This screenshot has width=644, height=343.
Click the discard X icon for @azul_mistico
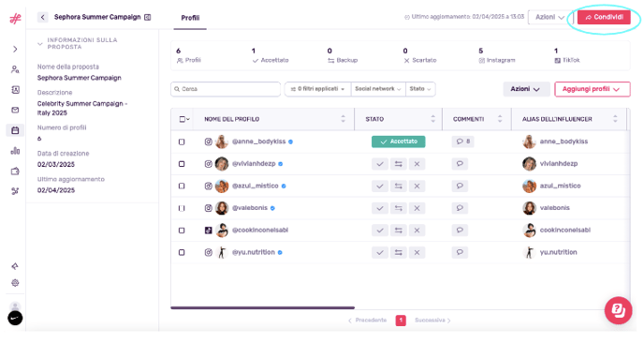pos(417,186)
